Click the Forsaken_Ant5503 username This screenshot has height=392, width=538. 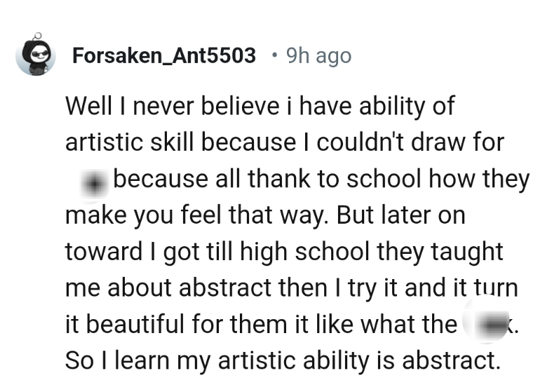click(164, 55)
